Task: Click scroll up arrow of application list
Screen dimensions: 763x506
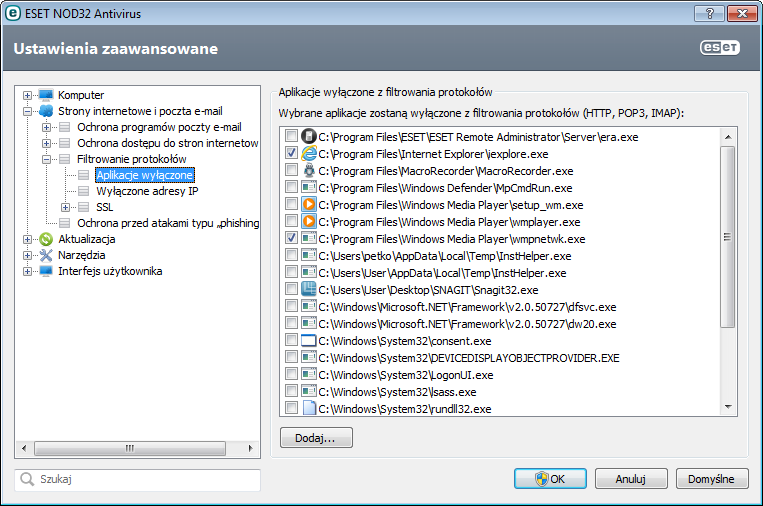Action: [x=728, y=137]
